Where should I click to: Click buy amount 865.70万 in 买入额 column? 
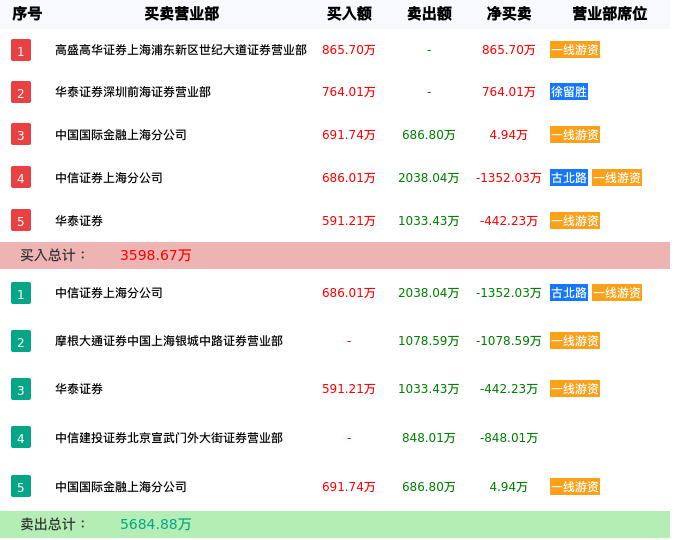pos(349,50)
